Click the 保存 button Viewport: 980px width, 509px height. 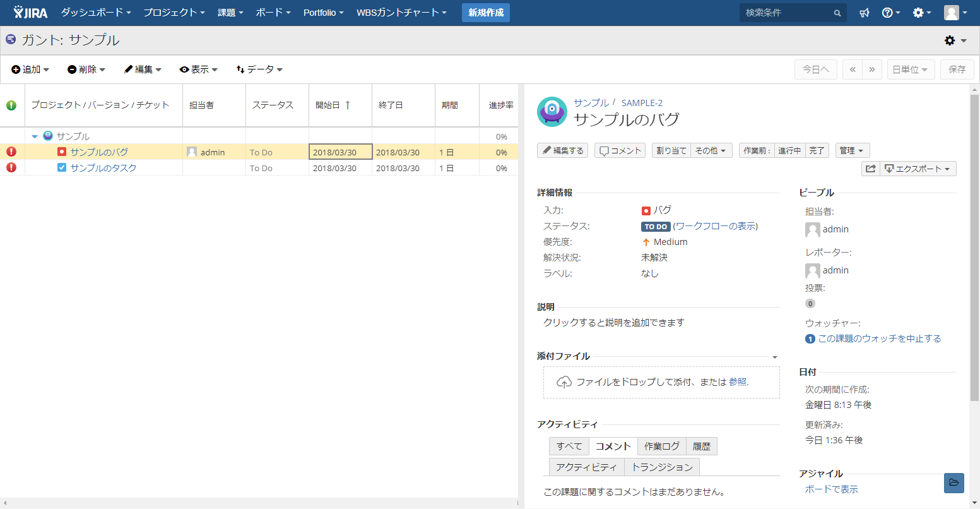[957, 69]
